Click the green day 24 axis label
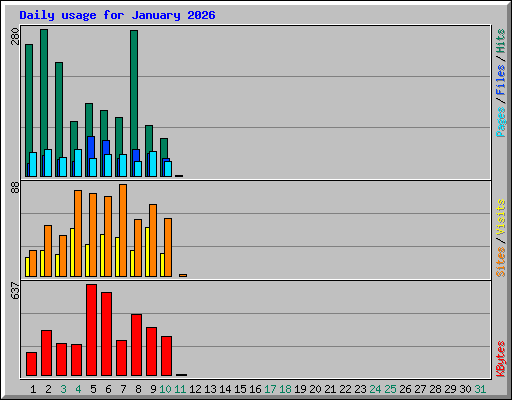The width and height of the screenshot is (512, 400). click(x=375, y=389)
